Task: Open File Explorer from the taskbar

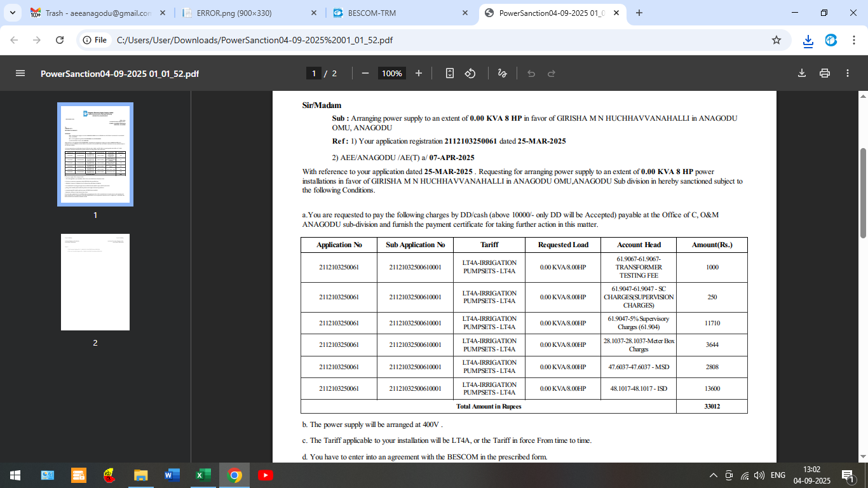Action: pyautogui.click(x=140, y=475)
